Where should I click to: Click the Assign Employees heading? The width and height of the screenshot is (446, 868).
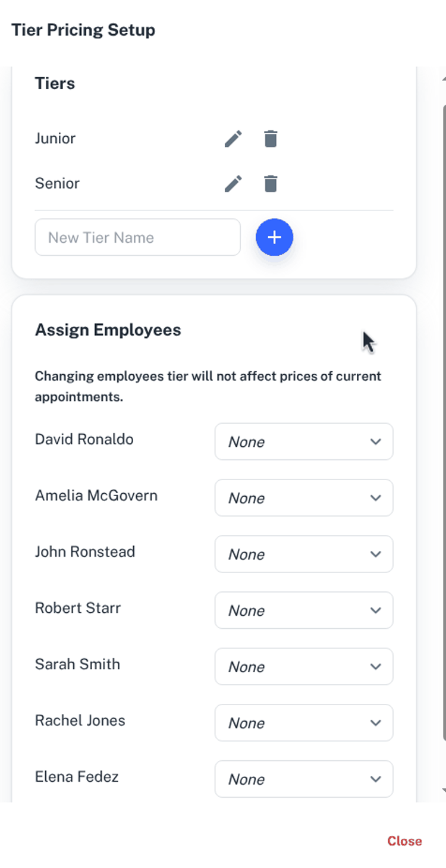click(x=108, y=330)
